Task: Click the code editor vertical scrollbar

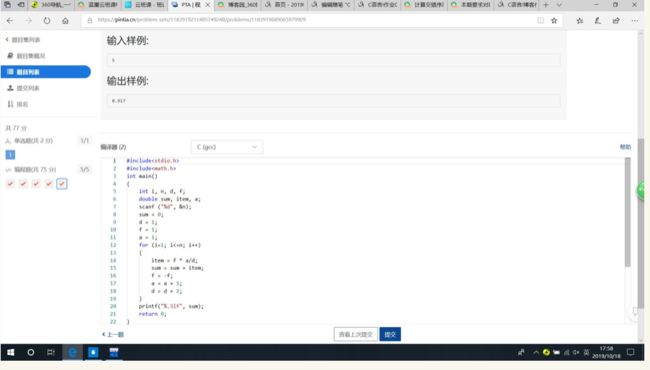Action: [x=628, y=212]
